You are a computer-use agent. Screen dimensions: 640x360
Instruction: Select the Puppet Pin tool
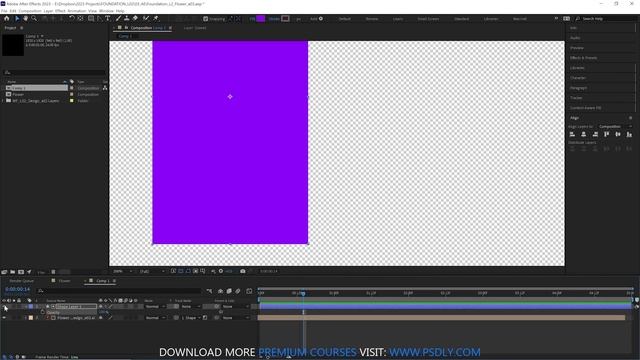[156, 18]
